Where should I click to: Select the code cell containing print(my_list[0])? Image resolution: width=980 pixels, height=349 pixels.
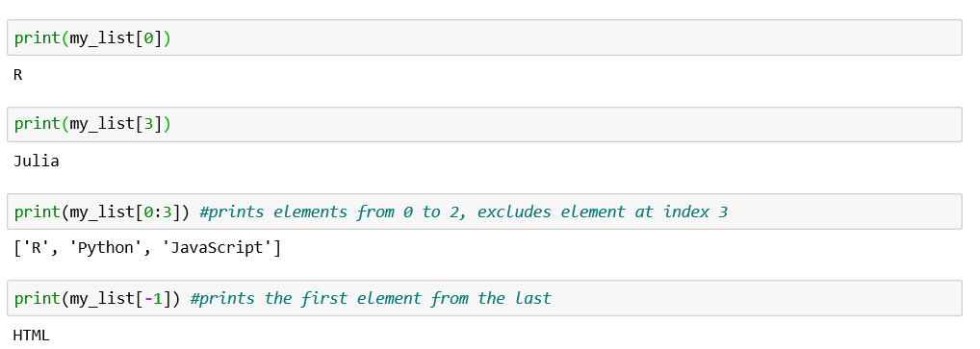[484, 37]
